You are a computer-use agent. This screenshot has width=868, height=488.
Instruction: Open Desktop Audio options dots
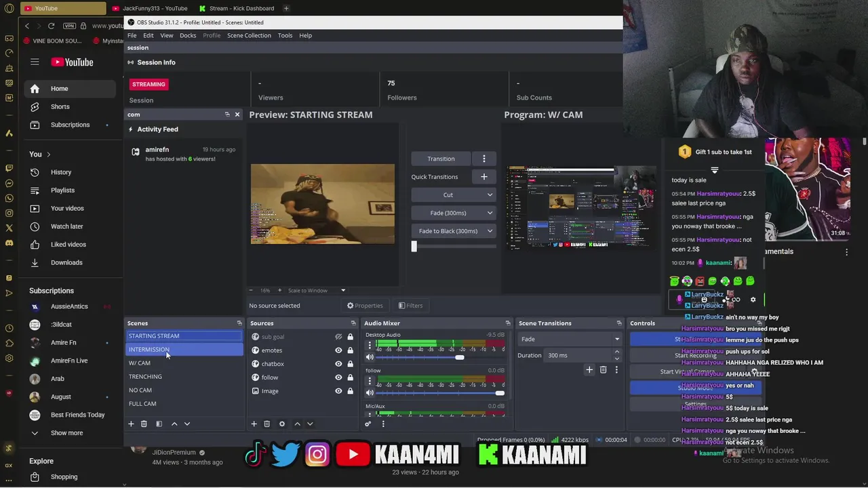(370, 346)
